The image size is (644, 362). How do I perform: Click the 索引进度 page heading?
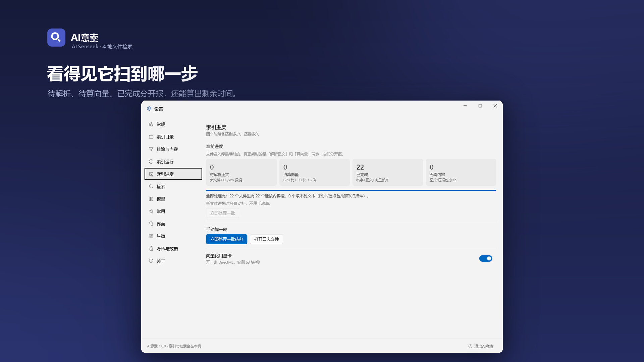[216, 127]
